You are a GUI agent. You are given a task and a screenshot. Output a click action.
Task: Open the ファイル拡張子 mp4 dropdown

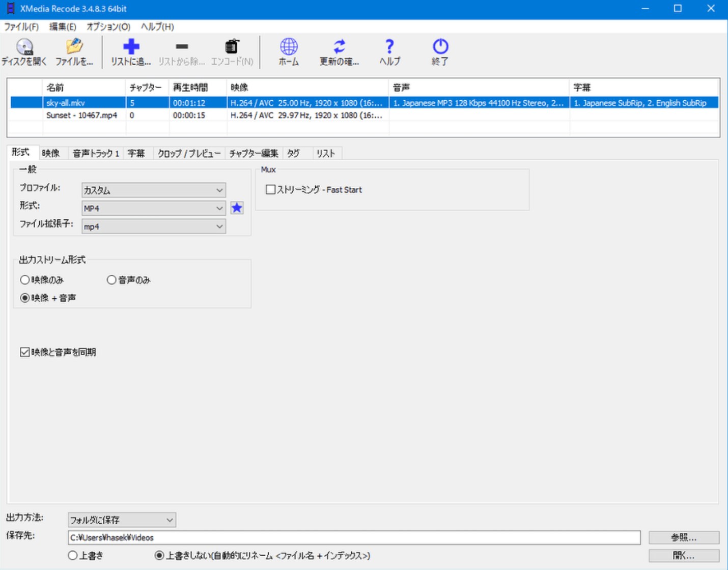154,226
